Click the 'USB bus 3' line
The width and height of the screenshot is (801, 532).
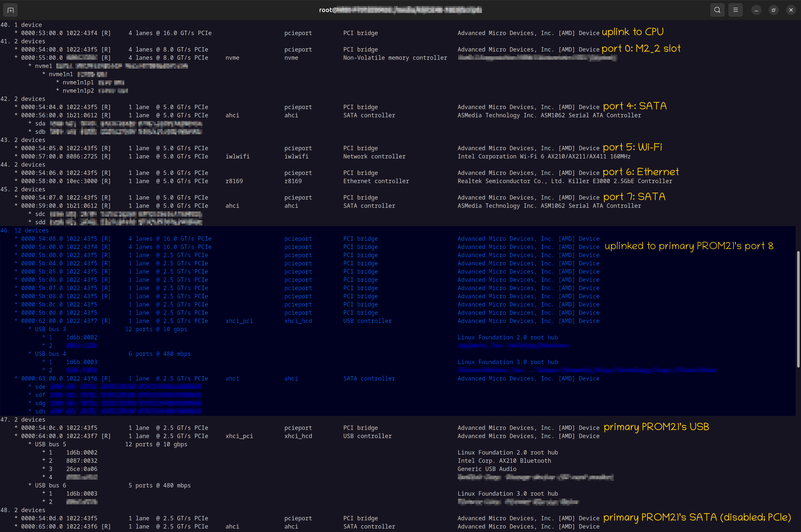50,329
